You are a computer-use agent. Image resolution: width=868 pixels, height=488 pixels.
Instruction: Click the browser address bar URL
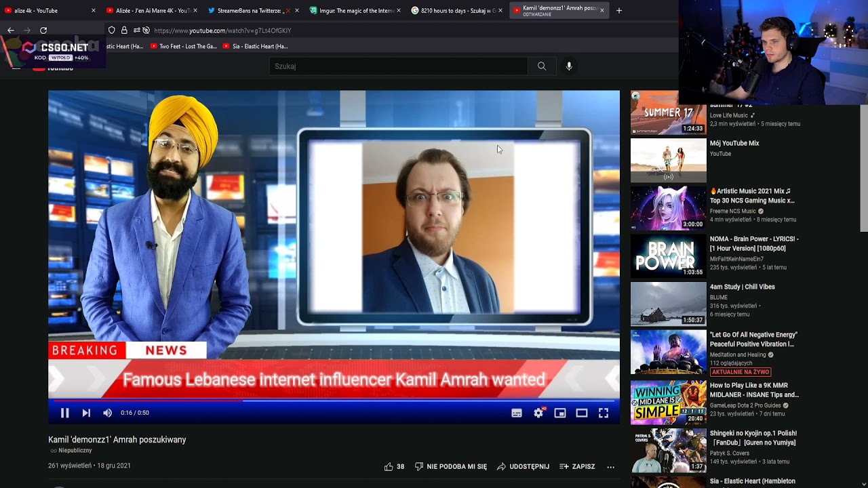click(222, 30)
